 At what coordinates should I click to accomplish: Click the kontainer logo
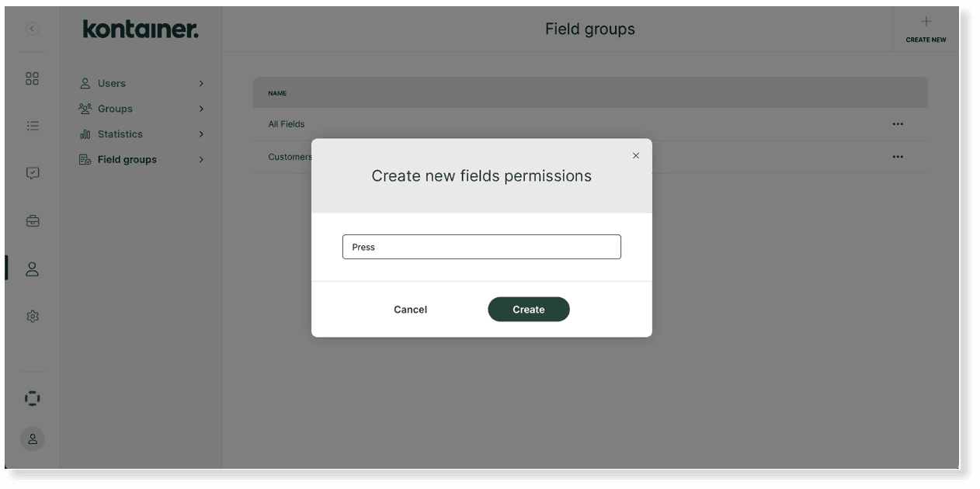click(140, 29)
